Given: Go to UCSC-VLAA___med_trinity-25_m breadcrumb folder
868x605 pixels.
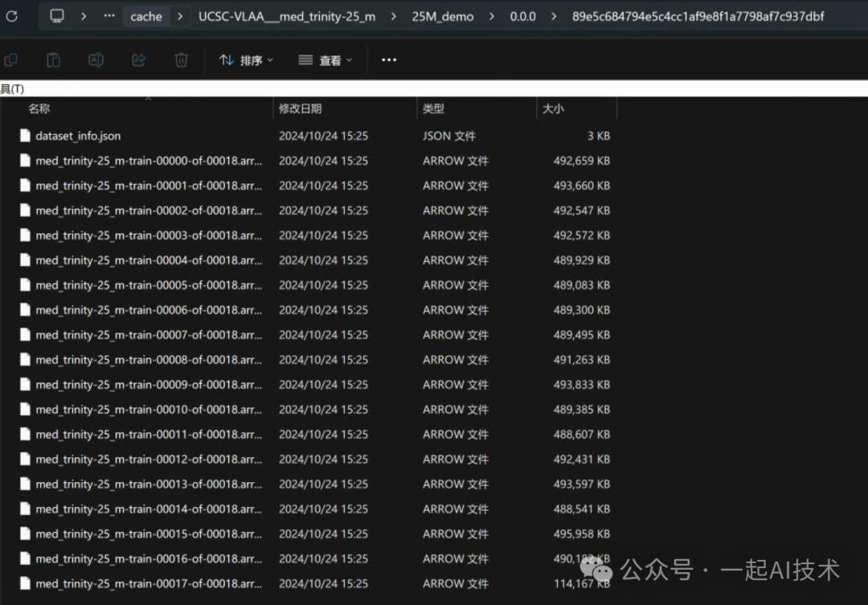Looking at the screenshot, I should coord(287,16).
